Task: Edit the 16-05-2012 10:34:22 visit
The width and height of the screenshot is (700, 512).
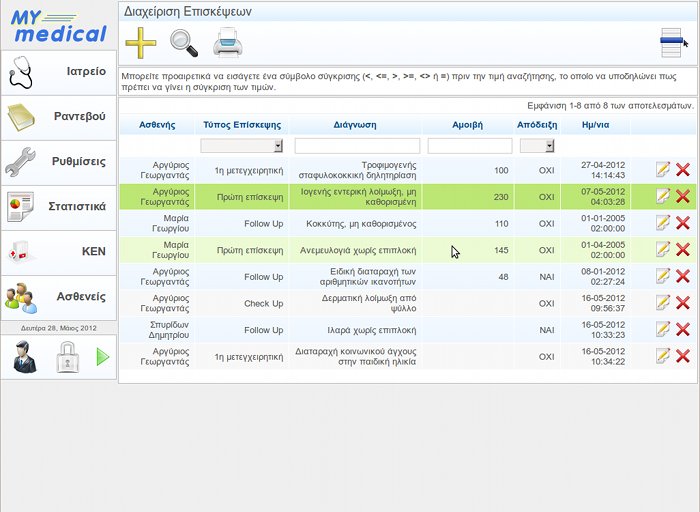Action: pyautogui.click(x=663, y=356)
